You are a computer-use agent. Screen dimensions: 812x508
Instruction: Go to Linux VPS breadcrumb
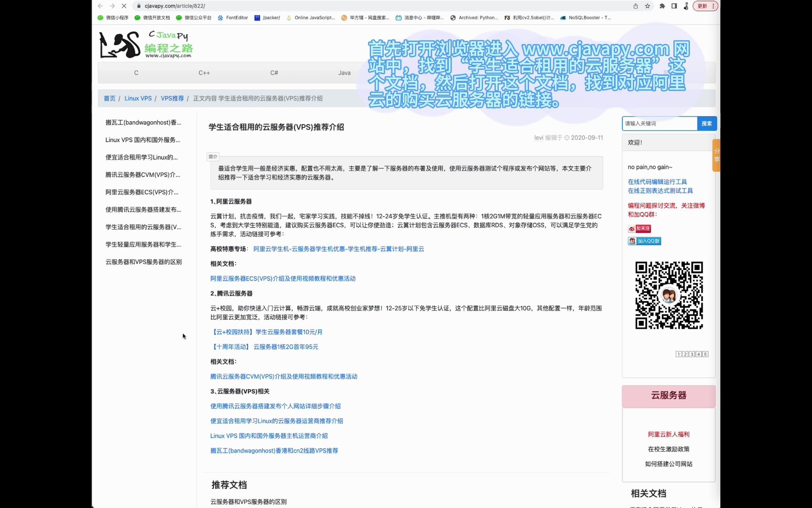(x=138, y=98)
